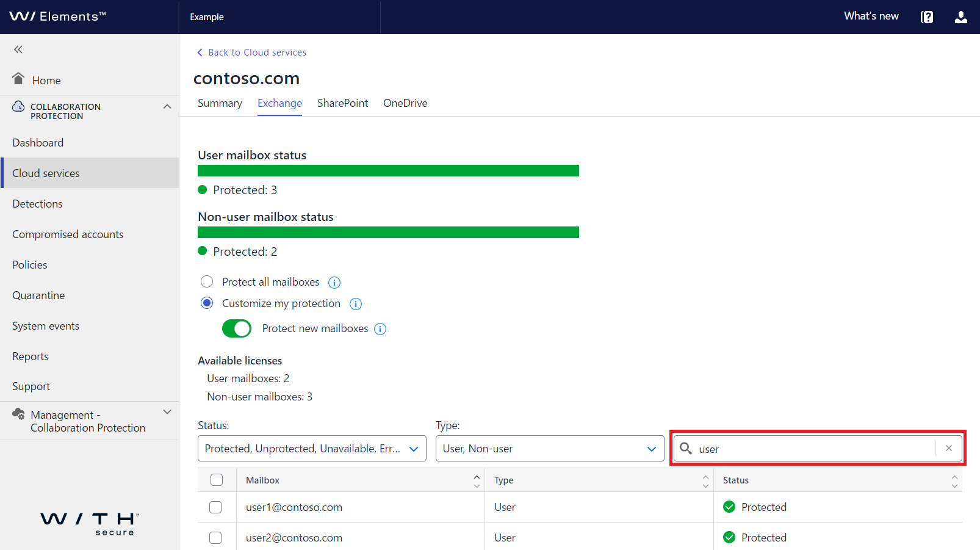
Task: Open the help question mark icon
Action: (x=927, y=17)
